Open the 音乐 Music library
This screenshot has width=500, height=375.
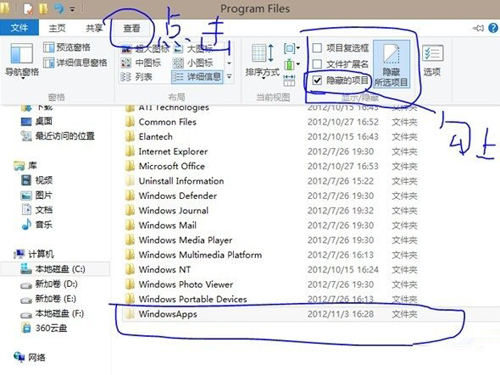(x=37, y=225)
